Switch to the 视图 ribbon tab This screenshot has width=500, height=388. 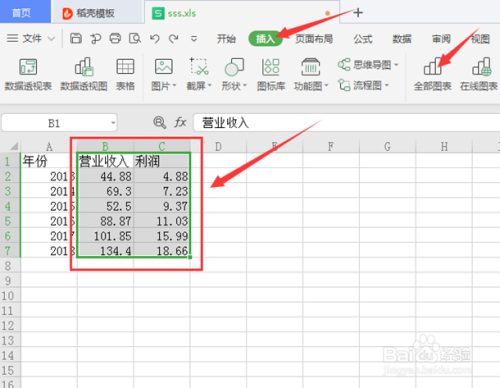tap(480, 39)
